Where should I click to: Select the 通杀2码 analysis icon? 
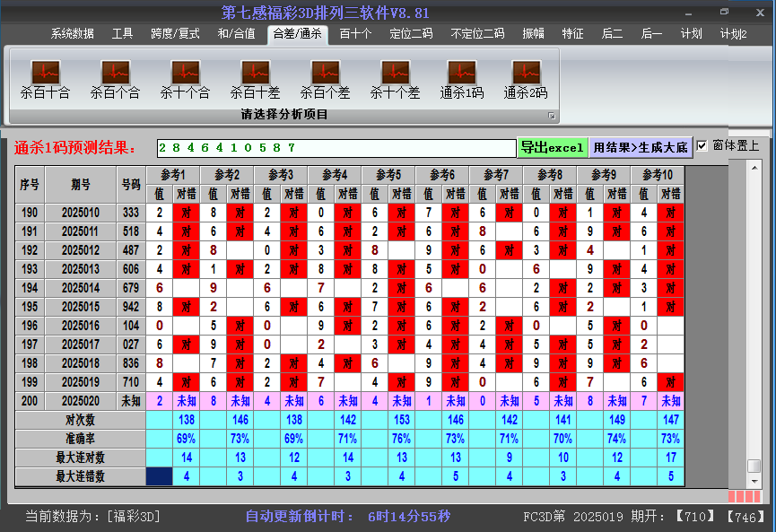pos(526,80)
